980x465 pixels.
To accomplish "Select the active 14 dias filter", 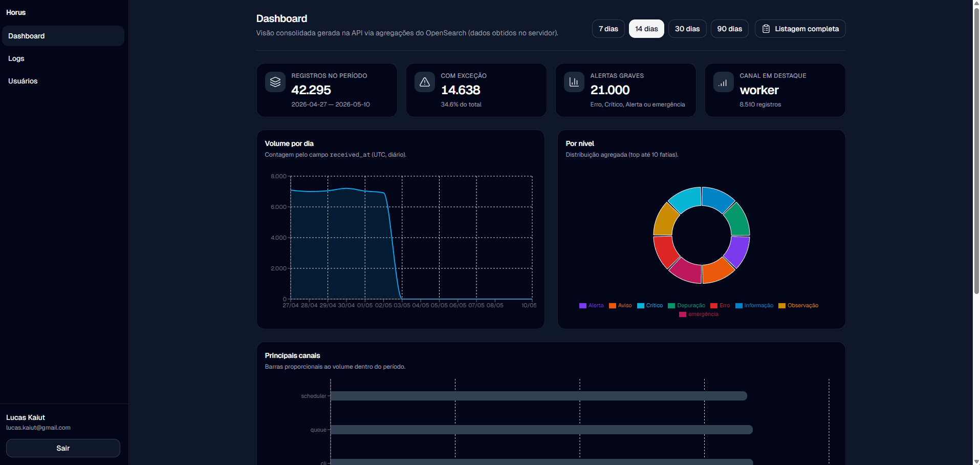I will pyautogui.click(x=646, y=29).
